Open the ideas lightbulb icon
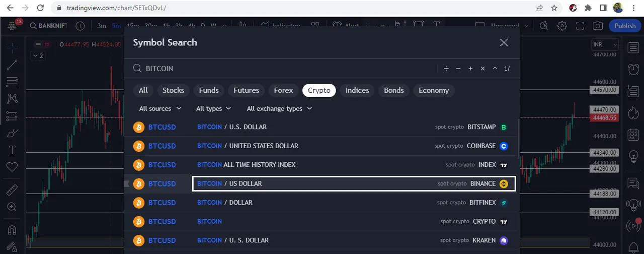 point(632,156)
